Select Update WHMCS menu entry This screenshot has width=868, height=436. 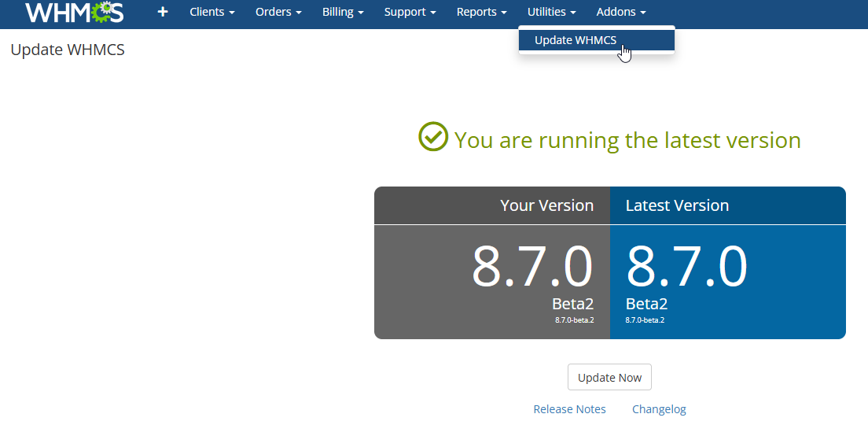(597, 40)
